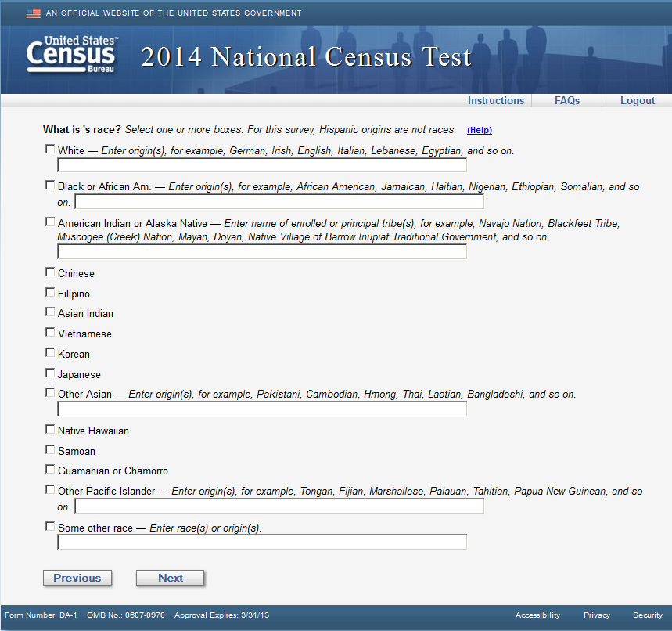Click the Other Pacific Islander origin field

pyautogui.click(x=279, y=506)
